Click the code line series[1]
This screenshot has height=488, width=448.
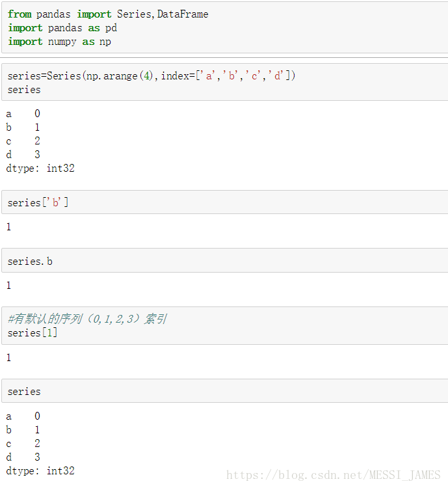[x=33, y=332]
